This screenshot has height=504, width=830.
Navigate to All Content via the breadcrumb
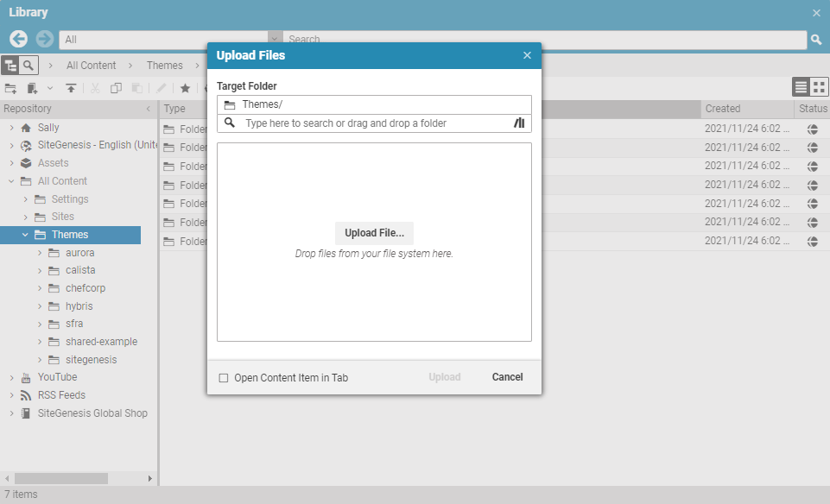tap(91, 65)
